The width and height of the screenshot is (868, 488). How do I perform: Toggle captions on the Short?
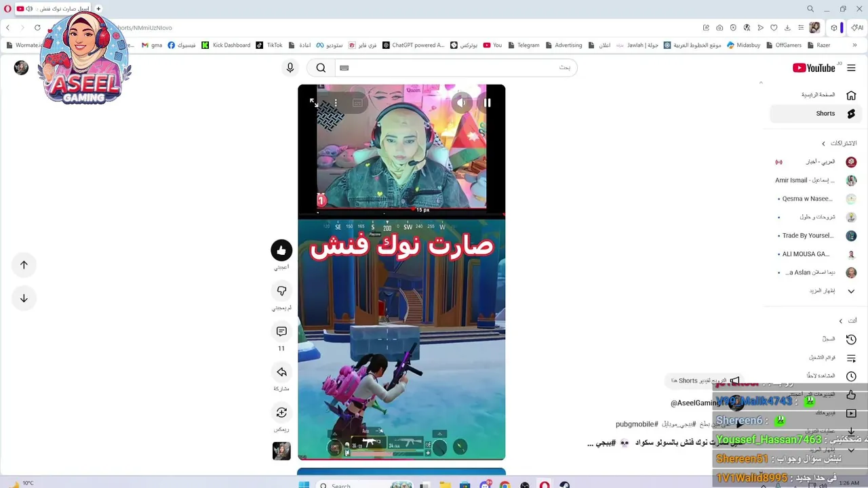click(357, 103)
